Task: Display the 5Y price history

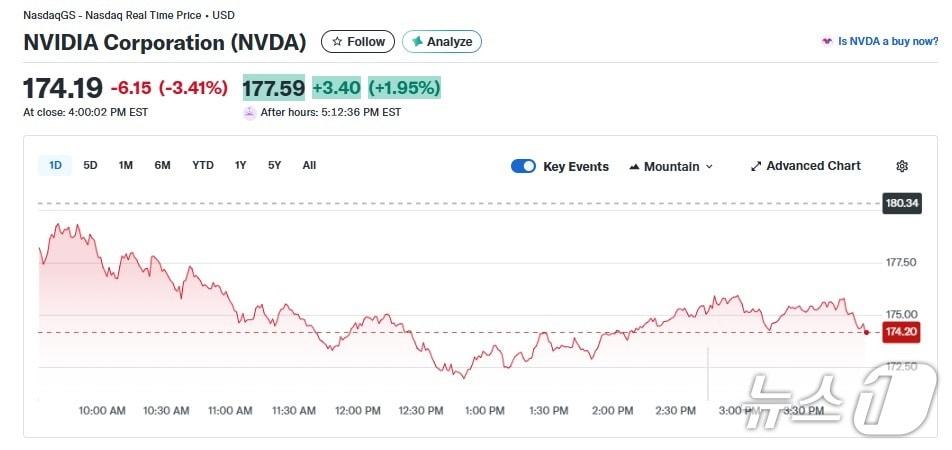Action: (274, 165)
